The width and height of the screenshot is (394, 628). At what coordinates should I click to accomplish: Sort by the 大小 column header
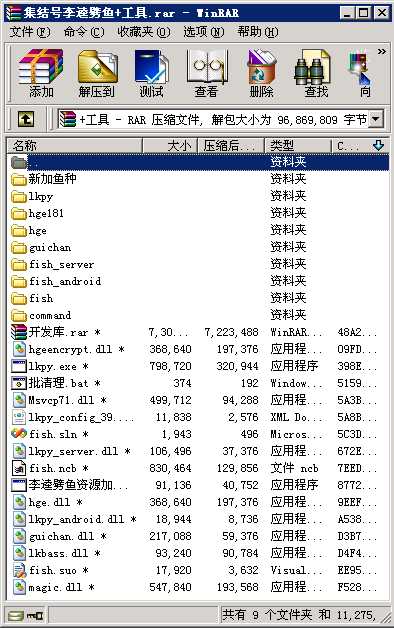click(x=170, y=145)
